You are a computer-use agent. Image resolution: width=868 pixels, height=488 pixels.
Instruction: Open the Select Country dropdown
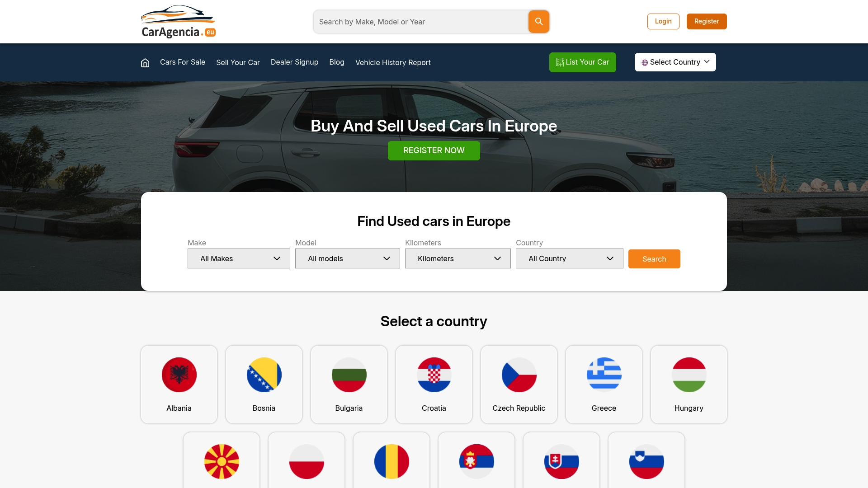(x=675, y=62)
